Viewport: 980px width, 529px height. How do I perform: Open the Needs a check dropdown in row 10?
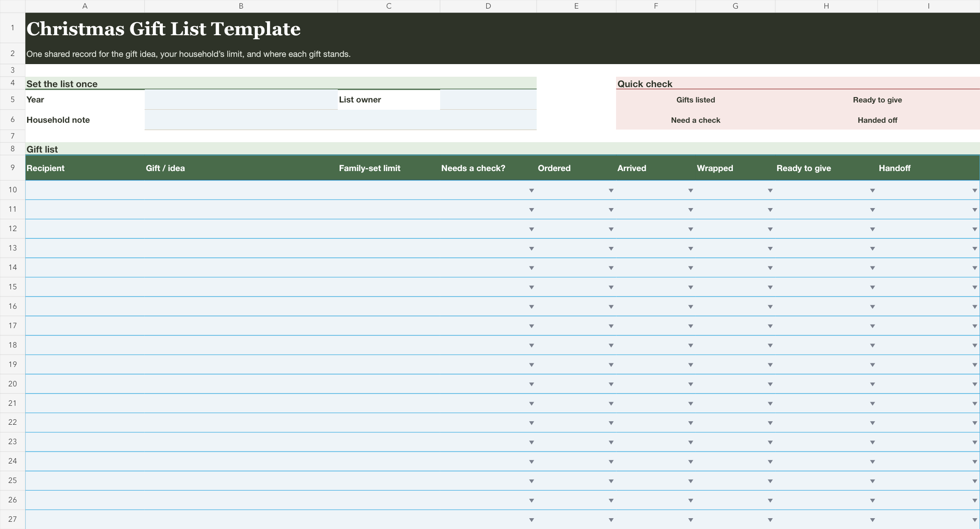(531, 190)
